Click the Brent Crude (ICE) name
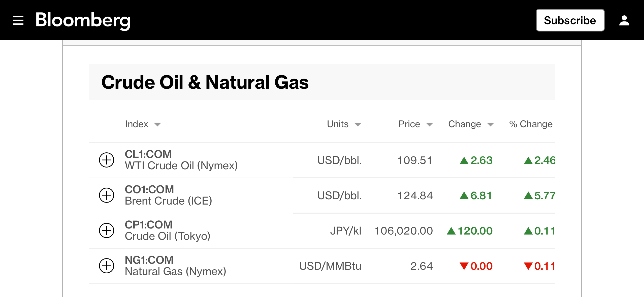Screen dimensions: 644x297 point(168,201)
